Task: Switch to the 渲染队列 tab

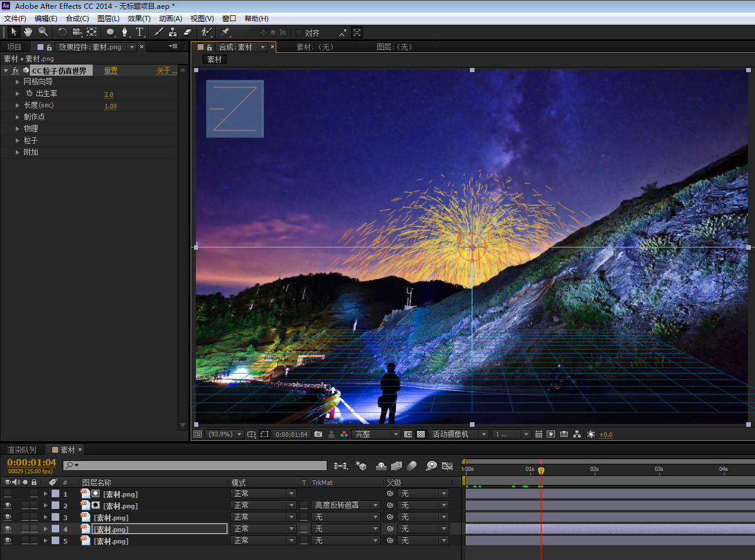Action: tap(22, 450)
